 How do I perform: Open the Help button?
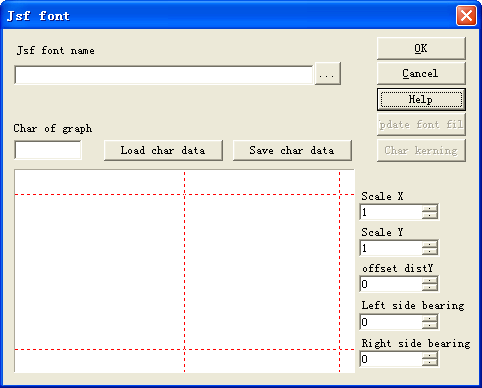pyautogui.click(x=421, y=99)
